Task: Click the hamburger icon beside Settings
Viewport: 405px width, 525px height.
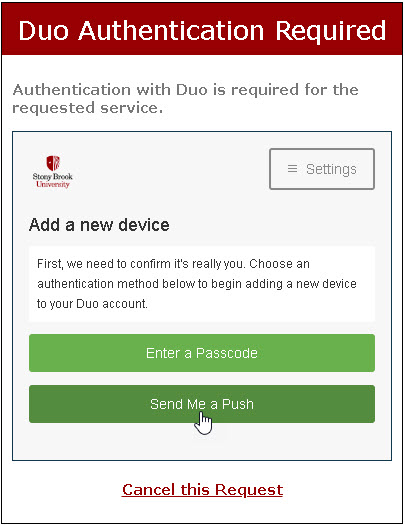Action: (x=292, y=169)
